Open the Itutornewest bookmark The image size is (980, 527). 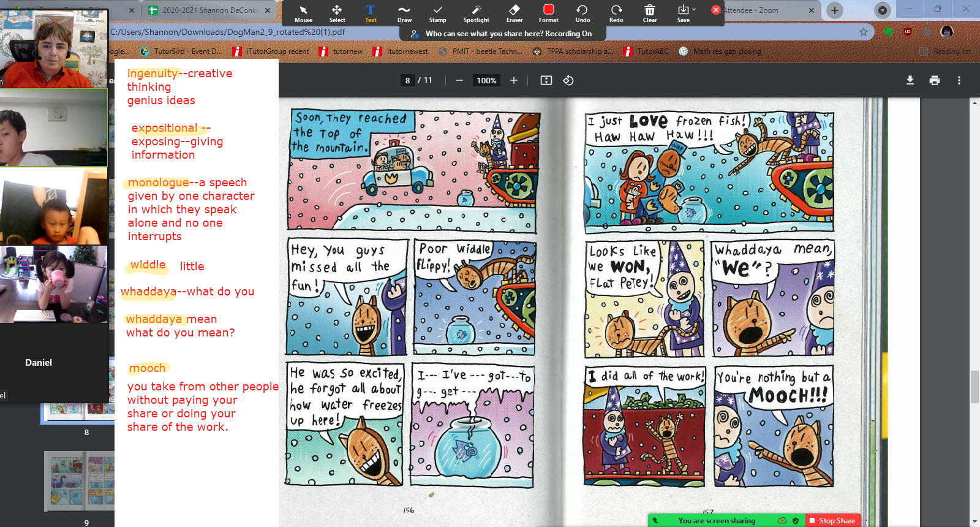coord(401,51)
